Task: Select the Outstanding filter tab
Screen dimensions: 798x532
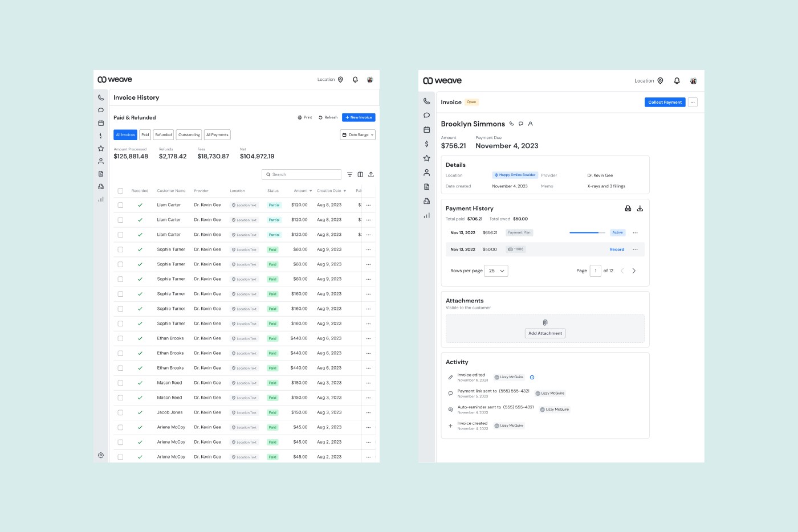Action: click(189, 135)
